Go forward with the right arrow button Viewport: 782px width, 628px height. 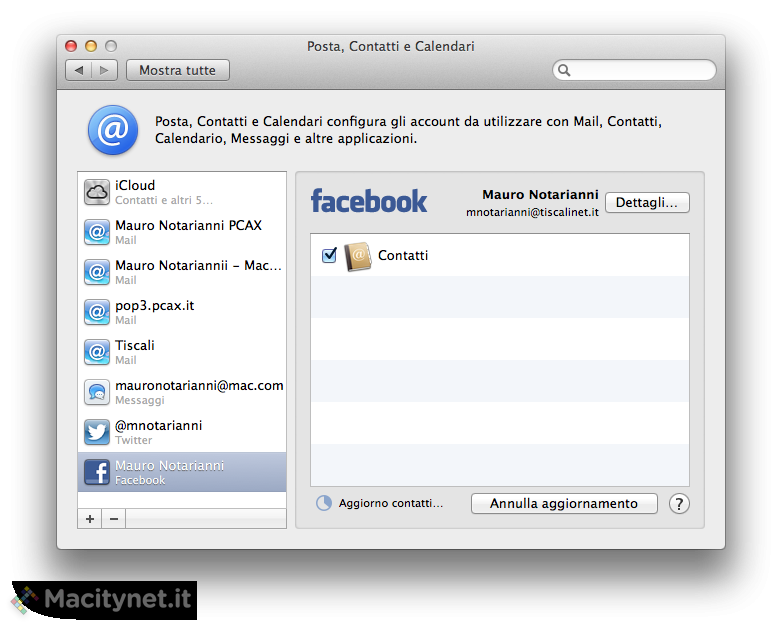(x=104, y=70)
